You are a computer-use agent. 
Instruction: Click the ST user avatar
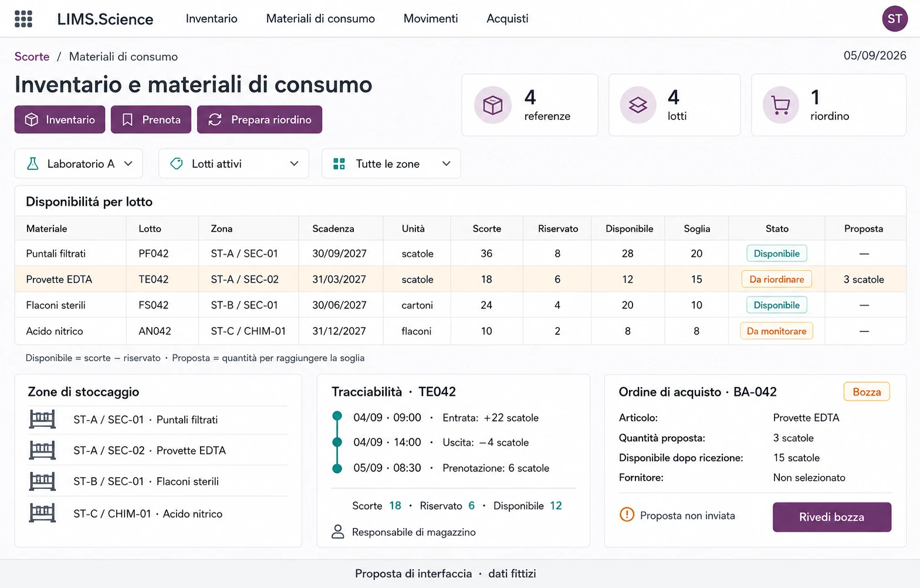(895, 19)
